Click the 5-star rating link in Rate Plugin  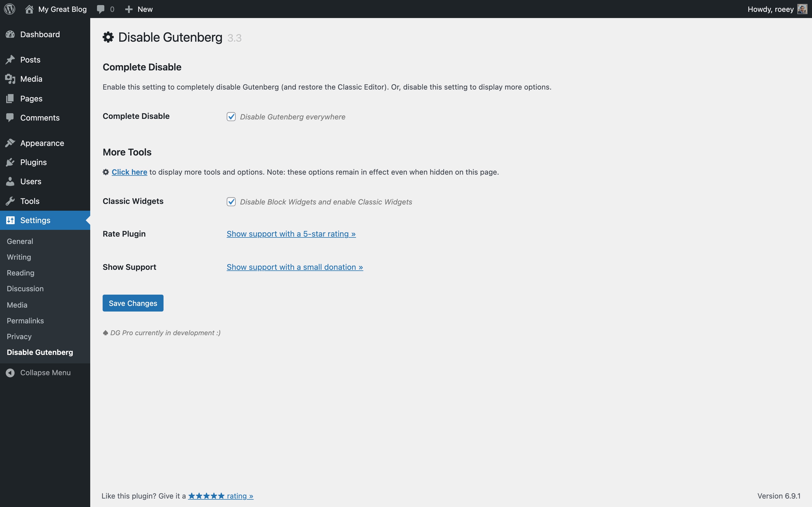pos(291,234)
